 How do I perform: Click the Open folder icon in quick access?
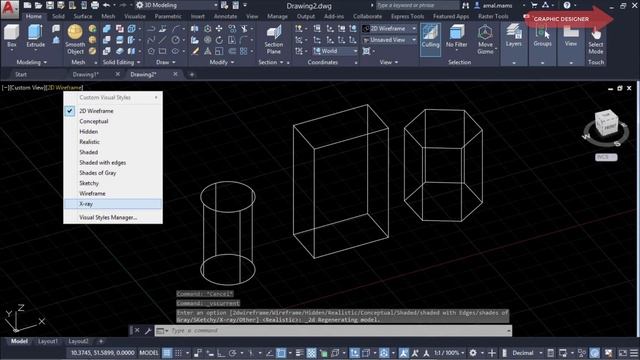(38, 5)
